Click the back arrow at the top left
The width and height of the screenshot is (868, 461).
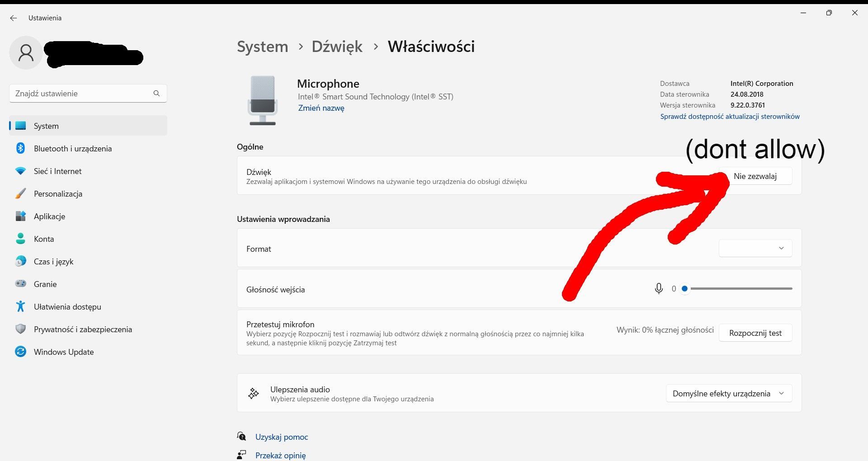pos(13,18)
